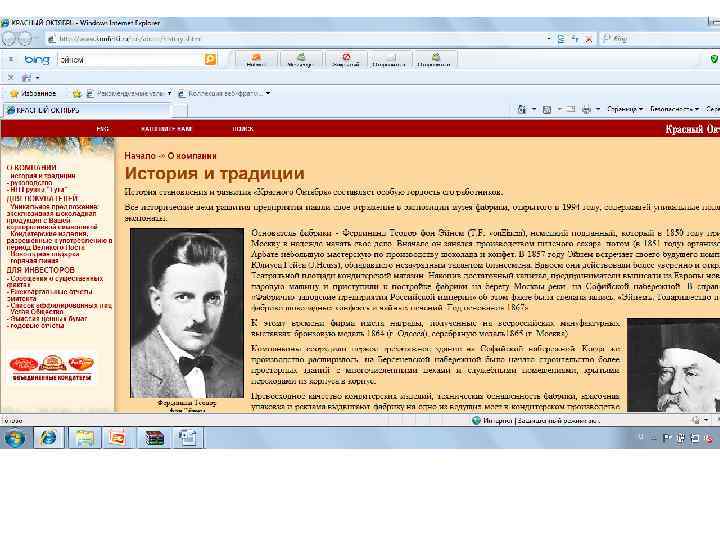Open the dropdown beside the small toolbar icon

coord(38,78)
